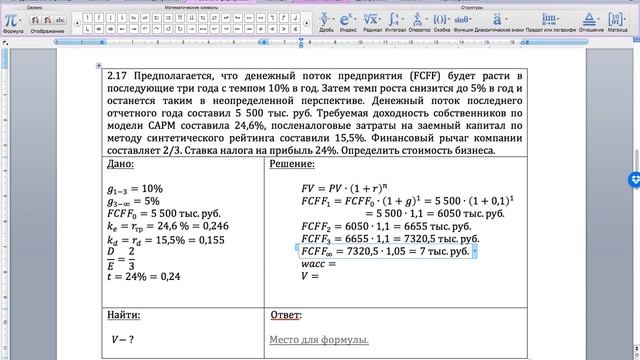
Task: Click the 'Решение:' heading
Action: click(292, 164)
